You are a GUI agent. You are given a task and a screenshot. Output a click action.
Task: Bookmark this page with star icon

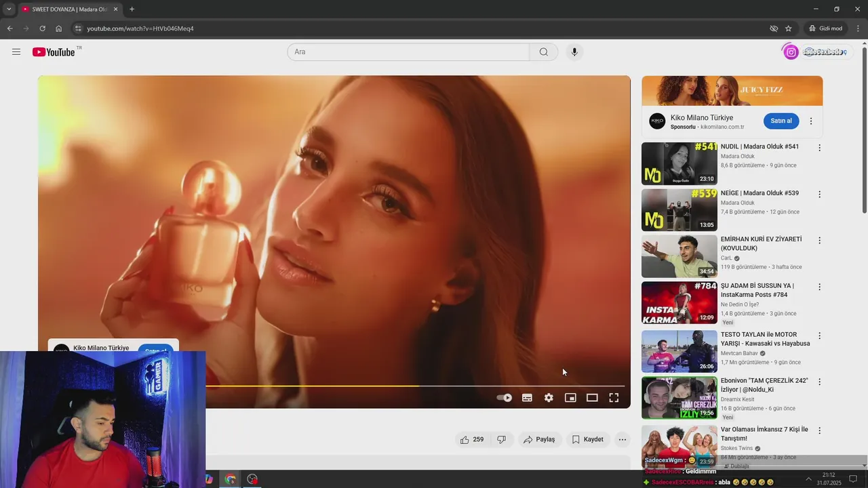789,28
